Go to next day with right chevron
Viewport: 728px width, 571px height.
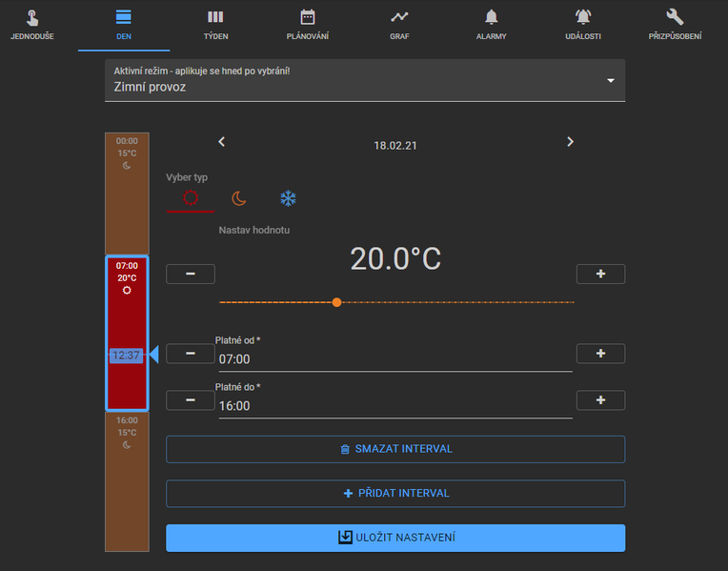[570, 142]
